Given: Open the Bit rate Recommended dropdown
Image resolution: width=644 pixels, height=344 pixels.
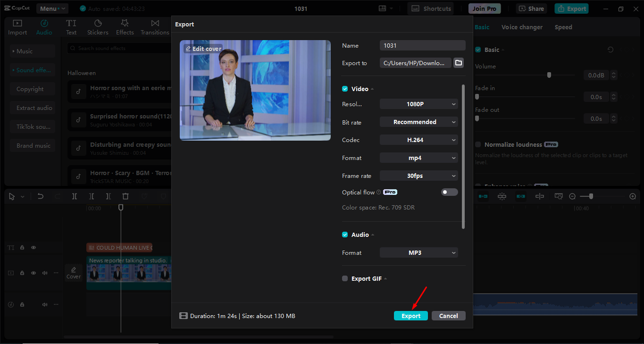Looking at the screenshot, I should click(x=419, y=122).
